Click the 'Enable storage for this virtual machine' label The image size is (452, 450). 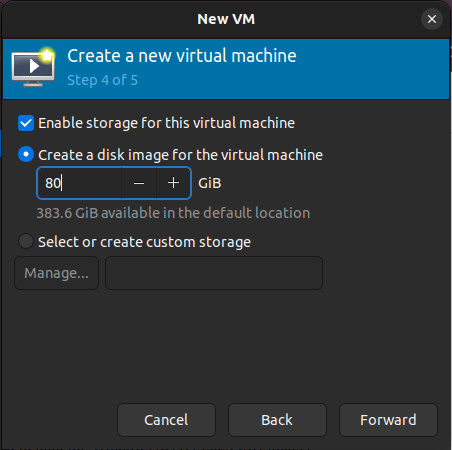click(166, 123)
